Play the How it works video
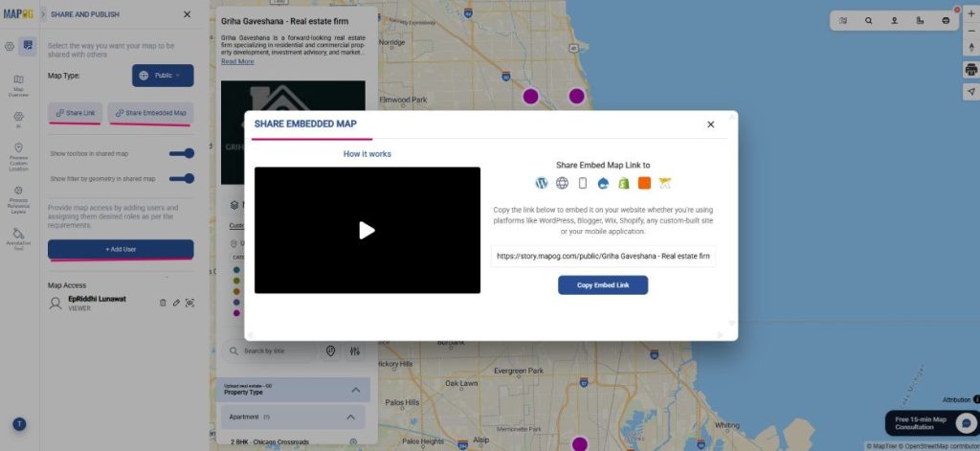This screenshot has width=980, height=451. point(367,230)
